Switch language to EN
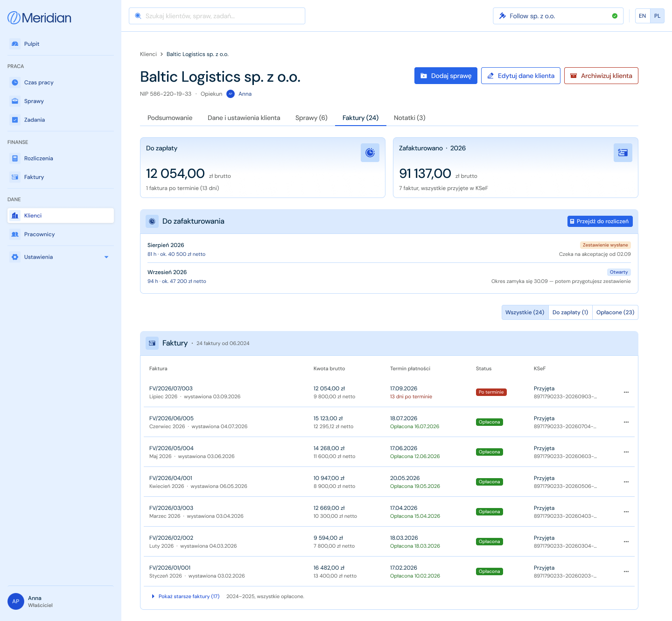Image resolution: width=672 pixels, height=621 pixels. (x=643, y=16)
